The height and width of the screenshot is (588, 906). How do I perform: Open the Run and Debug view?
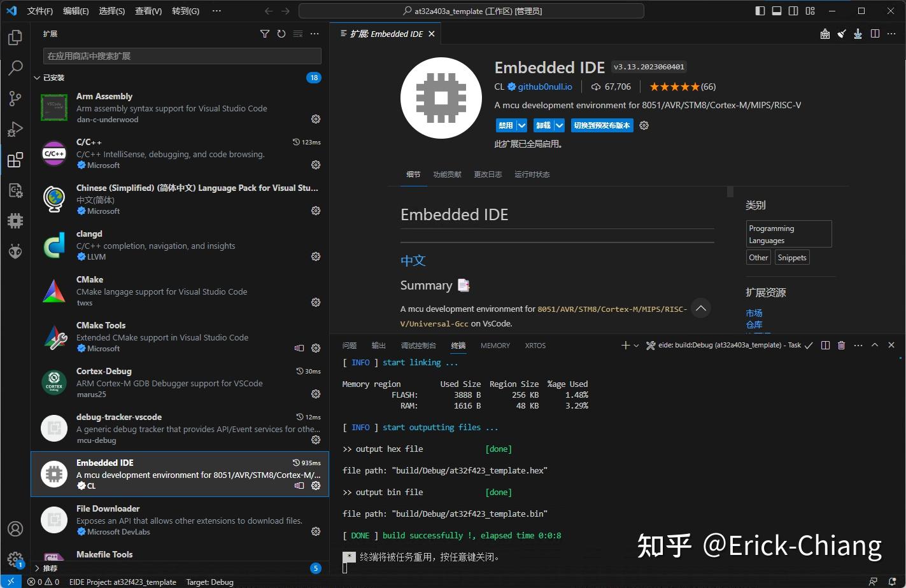15,129
